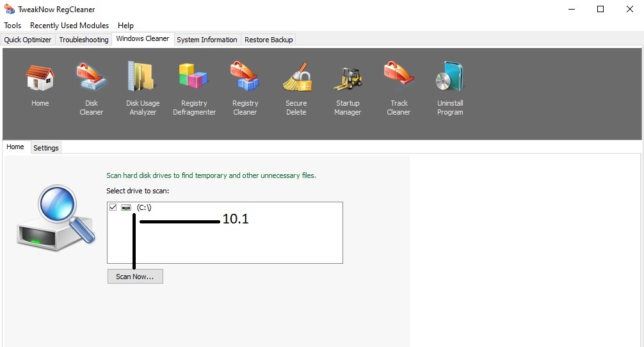Select the Windows Cleaner tab
Screen dimensions: 644x347
click(x=143, y=38)
